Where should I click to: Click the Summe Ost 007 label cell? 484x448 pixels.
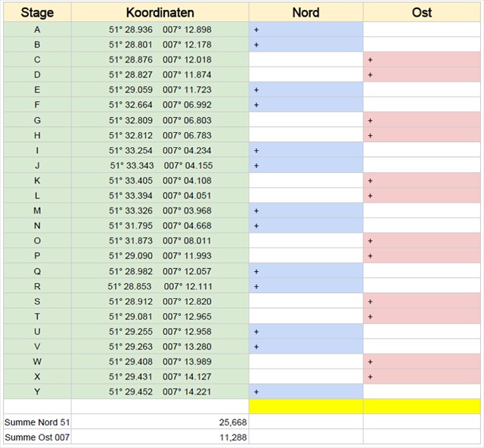pos(37,437)
